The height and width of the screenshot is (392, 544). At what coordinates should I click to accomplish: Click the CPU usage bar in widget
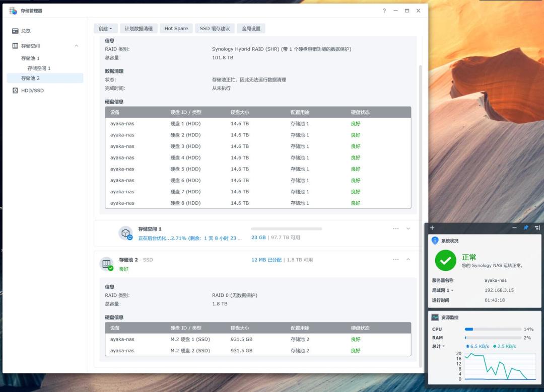[x=493, y=329]
